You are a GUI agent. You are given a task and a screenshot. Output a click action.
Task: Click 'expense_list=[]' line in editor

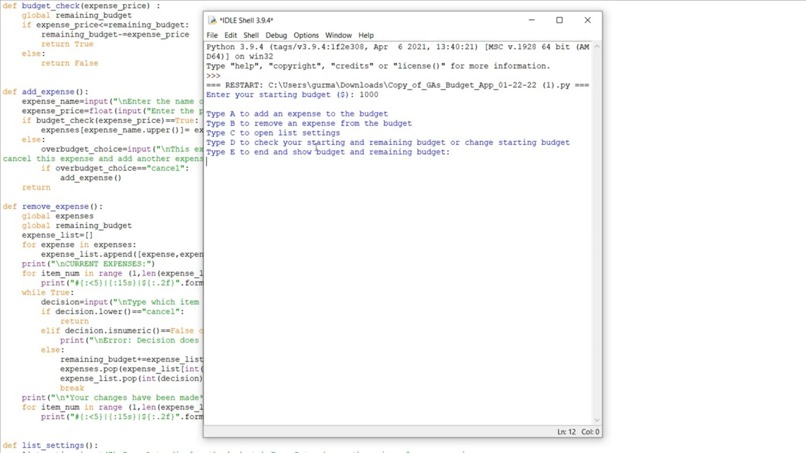(58, 235)
